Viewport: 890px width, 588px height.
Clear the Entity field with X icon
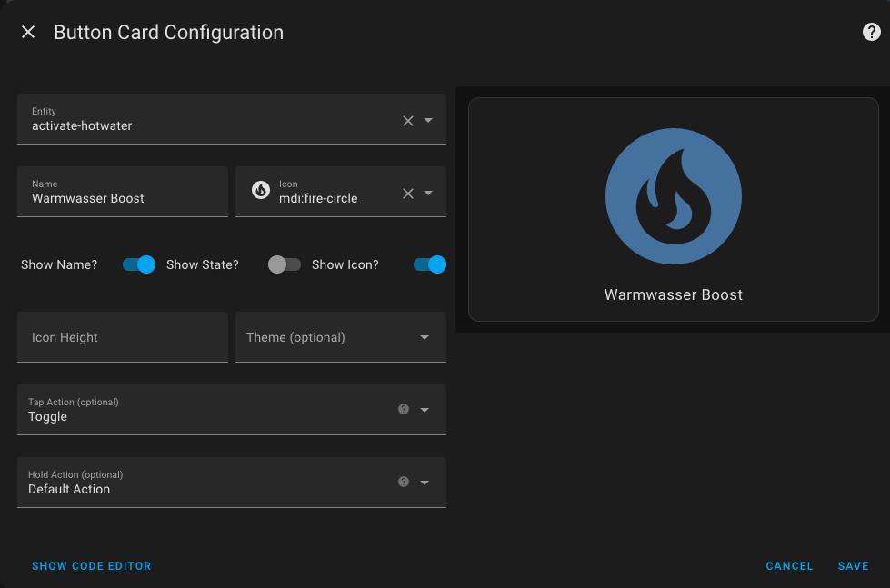407,120
